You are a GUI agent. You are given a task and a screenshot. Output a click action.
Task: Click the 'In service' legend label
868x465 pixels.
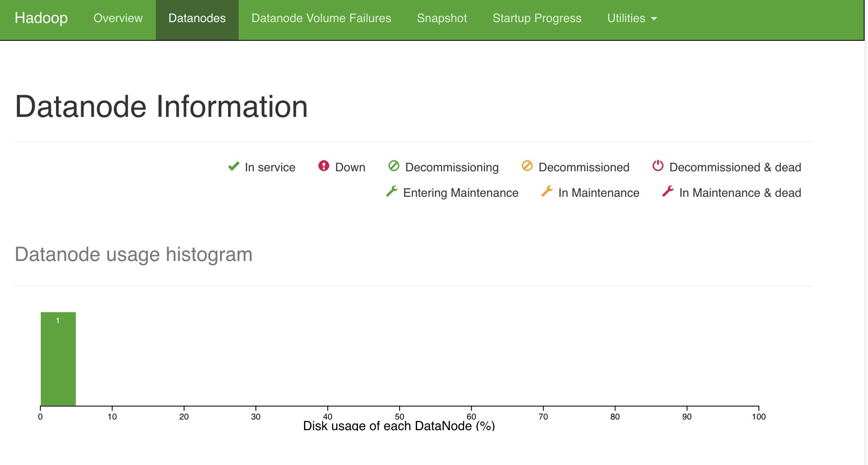[270, 167]
